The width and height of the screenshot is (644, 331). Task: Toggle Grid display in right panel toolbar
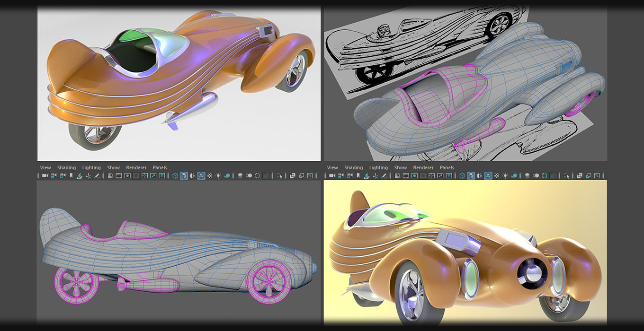pos(397,175)
